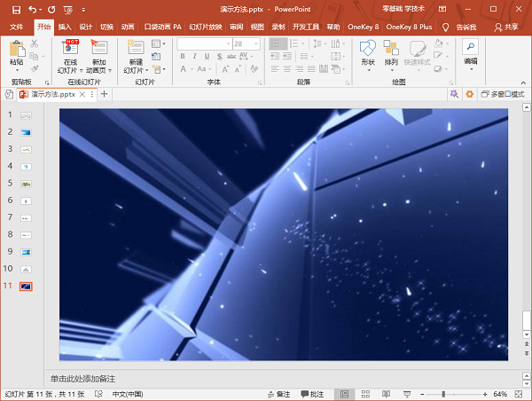The height and width of the screenshot is (401, 532).
Task: Open the font name combo box
Action: pyautogui.click(x=204, y=43)
